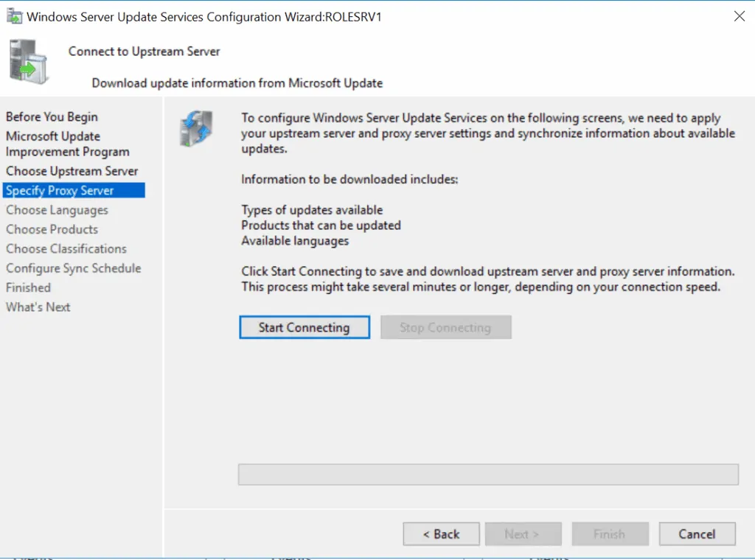Click the WSUS icon in the title bar
Image resolution: width=755 pixels, height=560 pixels.
tap(15, 15)
